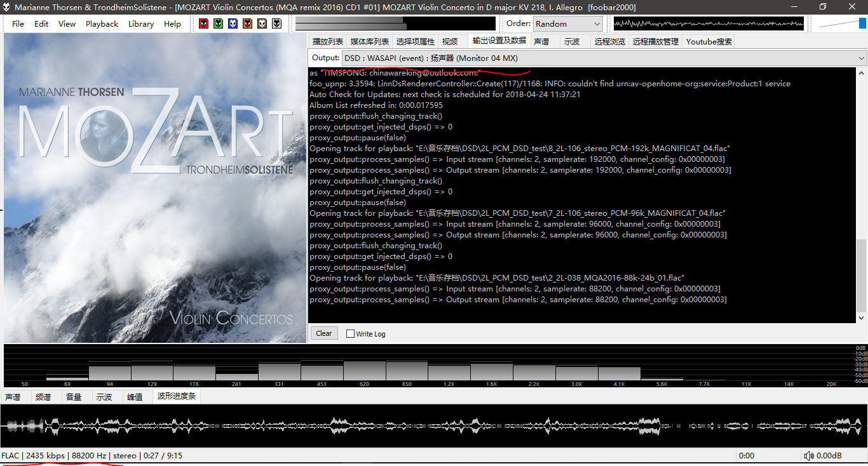Select the 频谱 visualization tab
The width and height of the screenshot is (868, 466).
coord(43,397)
